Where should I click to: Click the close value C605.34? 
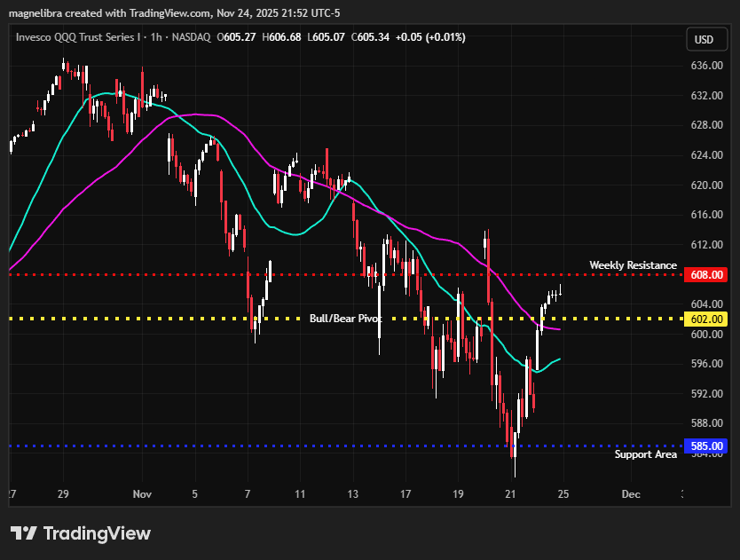[371, 37]
